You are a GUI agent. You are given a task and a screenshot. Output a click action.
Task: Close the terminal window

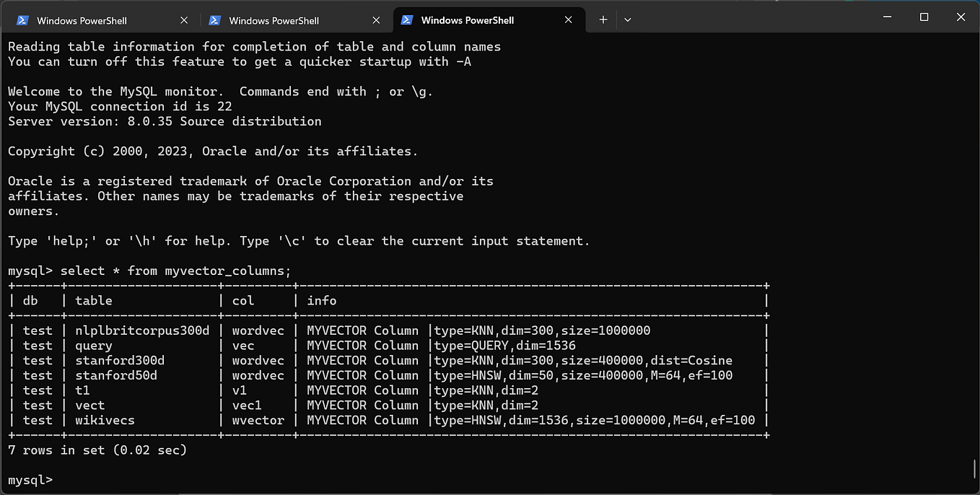[960, 17]
